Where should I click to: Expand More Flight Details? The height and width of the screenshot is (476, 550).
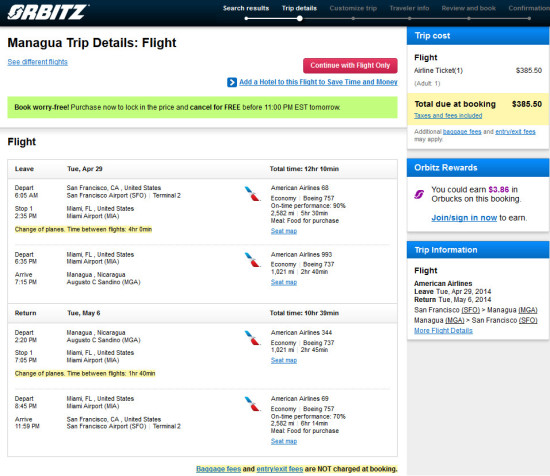click(x=443, y=331)
